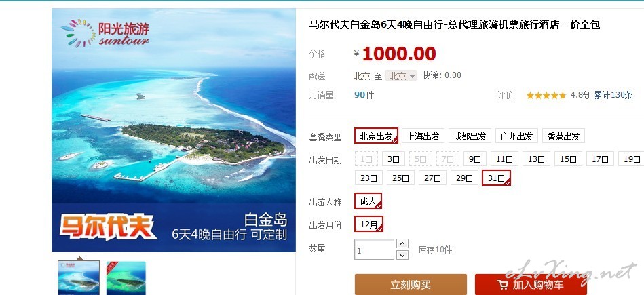Select 成人 traveler group option
The image size is (644, 295).
pos(368,201)
